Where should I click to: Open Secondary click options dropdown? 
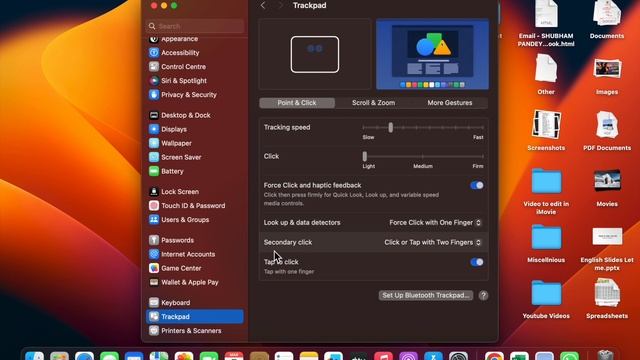pyautogui.click(x=433, y=242)
